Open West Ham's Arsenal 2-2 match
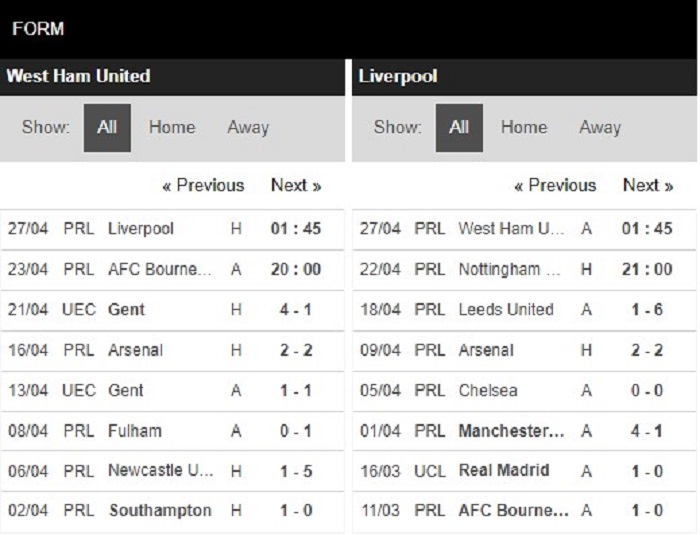This screenshot has height=535, width=700. [135, 350]
